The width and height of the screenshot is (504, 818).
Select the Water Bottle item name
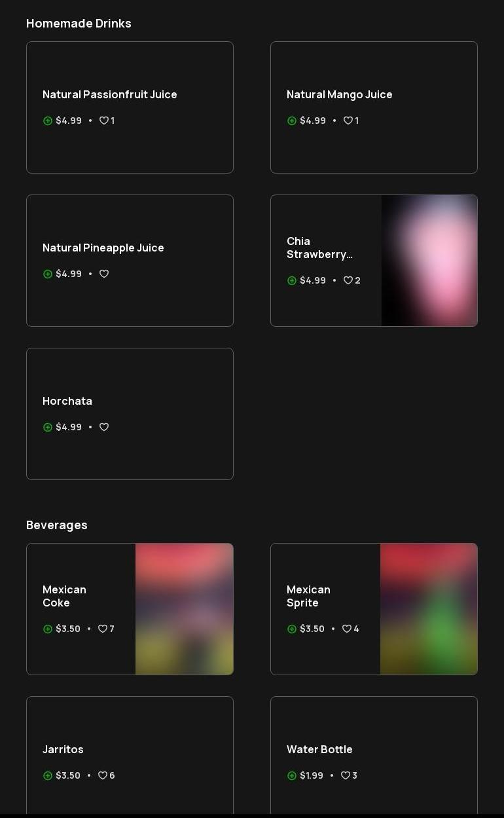[319, 749]
